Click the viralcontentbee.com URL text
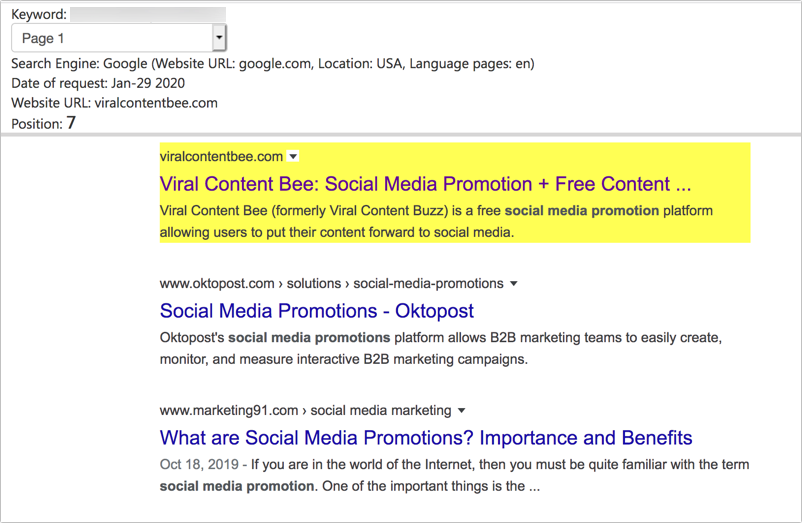The width and height of the screenshot is (802, 523). (221, 156)
